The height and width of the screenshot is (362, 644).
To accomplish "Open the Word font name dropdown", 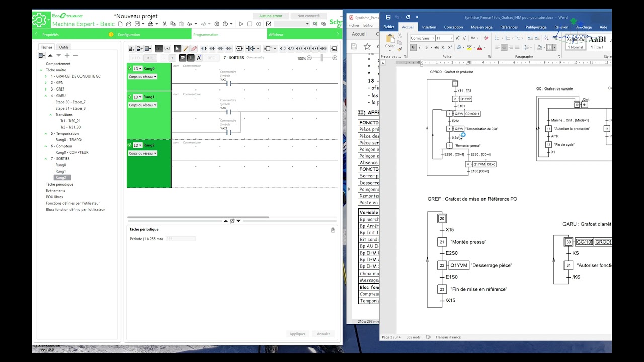I will [433, 38].
